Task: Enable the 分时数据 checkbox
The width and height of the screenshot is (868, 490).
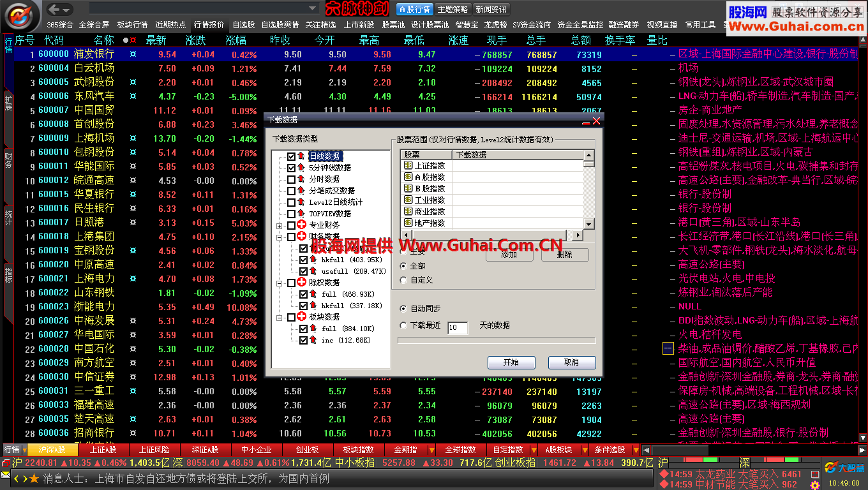Action: click(x=292, y=179)
